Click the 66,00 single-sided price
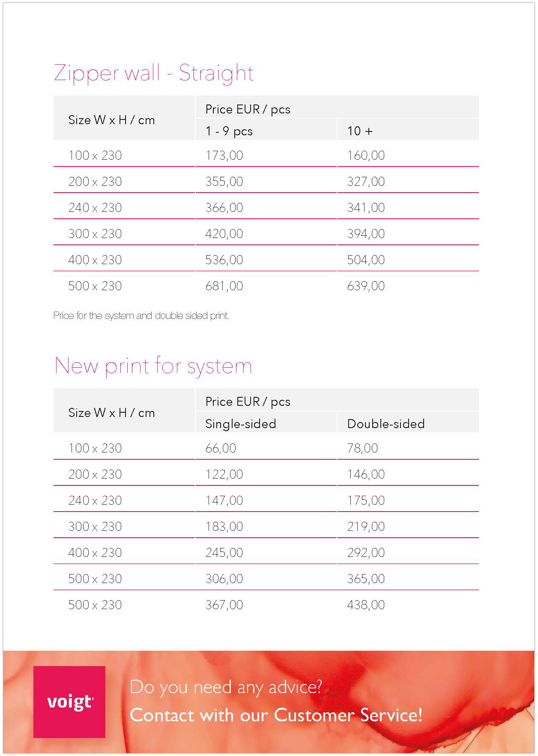Image resolution: width=538 pixels, height=756 pixels. coord(221,448)
